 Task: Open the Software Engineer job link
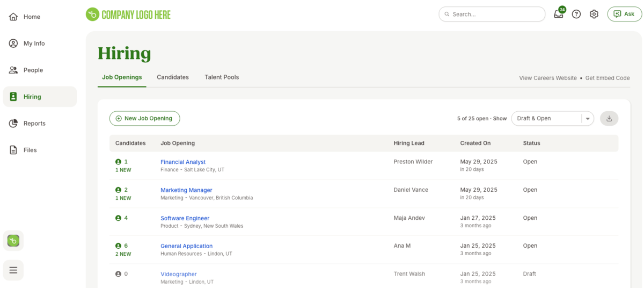185,218
